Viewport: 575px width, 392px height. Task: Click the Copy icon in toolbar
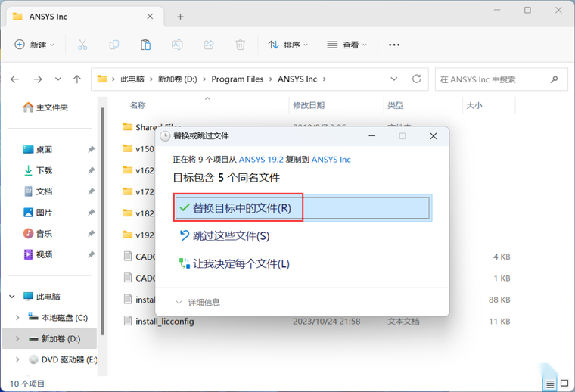tap(114, 45)
